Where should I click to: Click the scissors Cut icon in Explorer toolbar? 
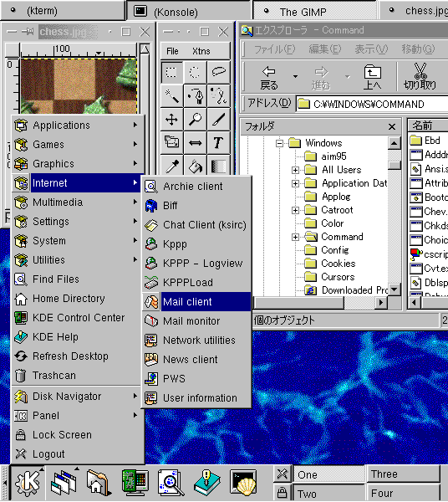pos(420,76)
